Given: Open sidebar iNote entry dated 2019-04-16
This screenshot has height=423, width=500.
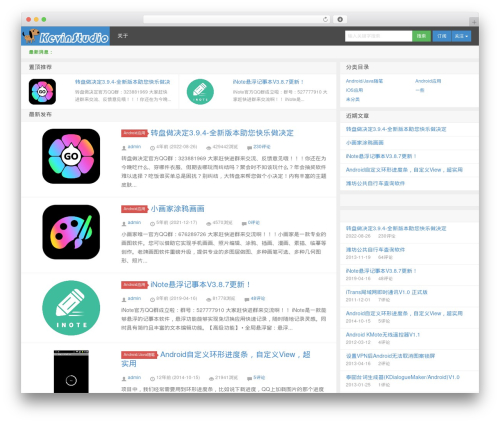Looking at the screenshot, I should (x=381, y=271).
